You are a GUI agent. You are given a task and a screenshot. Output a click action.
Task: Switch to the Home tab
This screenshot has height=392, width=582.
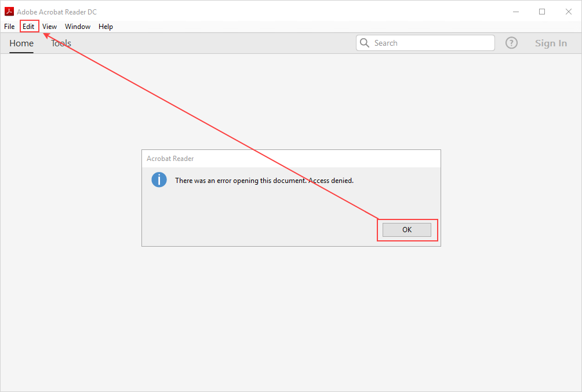click(21, 43)
